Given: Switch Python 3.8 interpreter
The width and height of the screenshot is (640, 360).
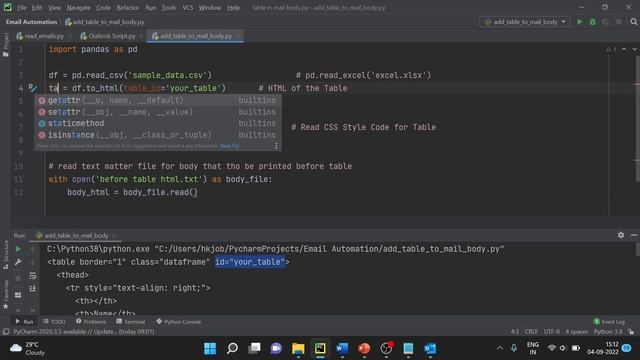Looking at the screenshot, I should [x=608, y=331].
